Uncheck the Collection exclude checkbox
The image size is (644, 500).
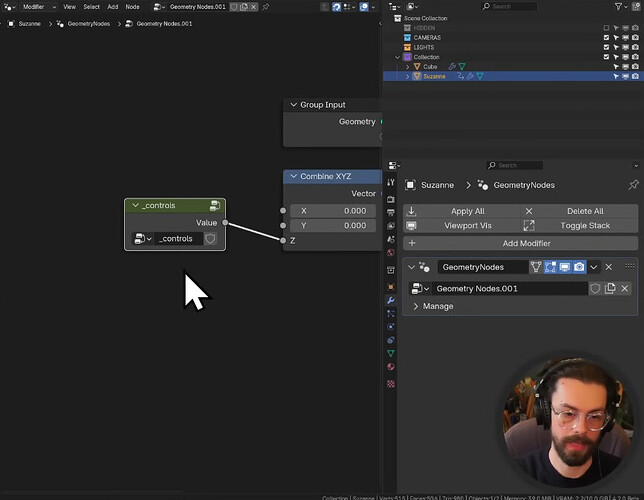coord(606,57)
